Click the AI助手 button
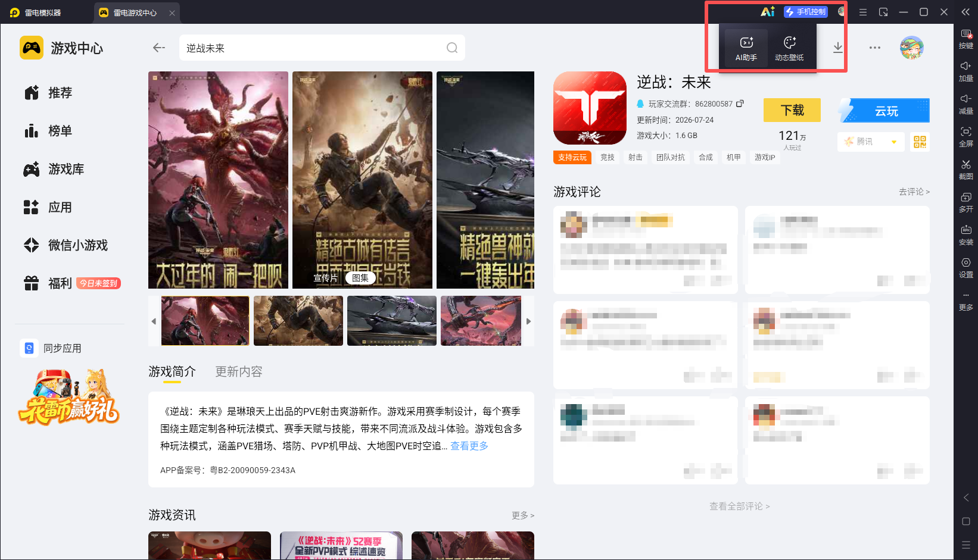978x560 pixels. [746, 49]
